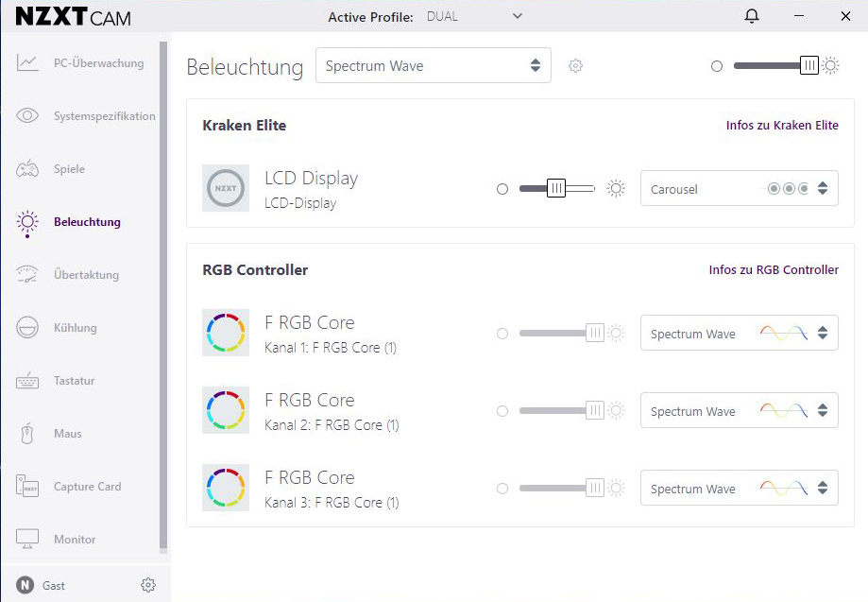Open Infos zu RGB Controller link

(773, 270)
